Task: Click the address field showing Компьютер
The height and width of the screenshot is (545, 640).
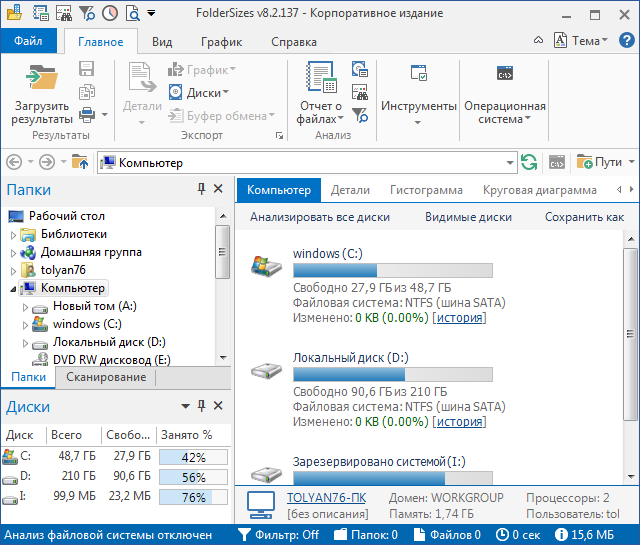Action: pyautogui.click(x=310, y=162)
